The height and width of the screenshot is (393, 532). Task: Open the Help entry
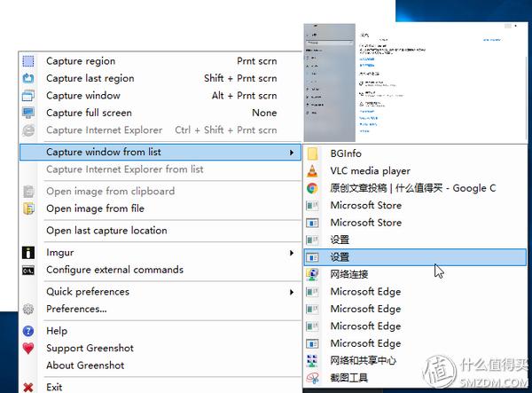[x=160, y=331]
